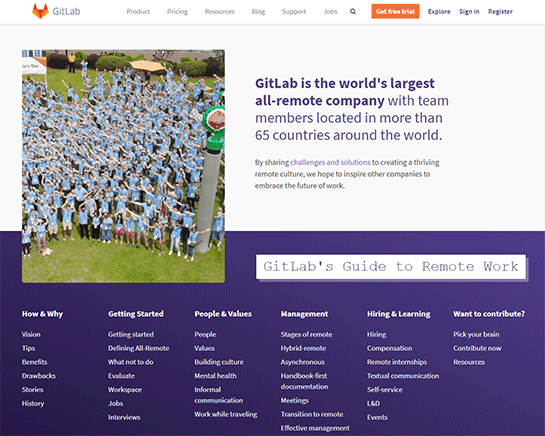Image resolution: width=545 pixels, height=436 pixels.
Task: Open the search magnifier icon
Action: click(x=353, y=11)
